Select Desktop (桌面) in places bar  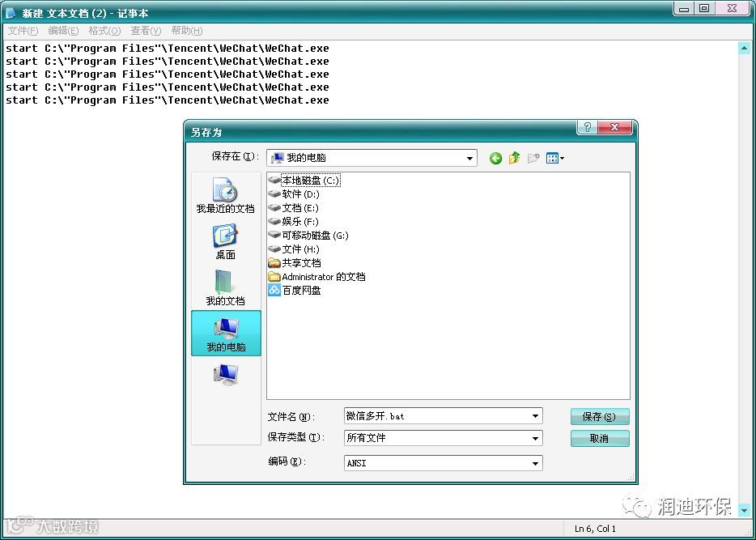(x=225, y=241)
